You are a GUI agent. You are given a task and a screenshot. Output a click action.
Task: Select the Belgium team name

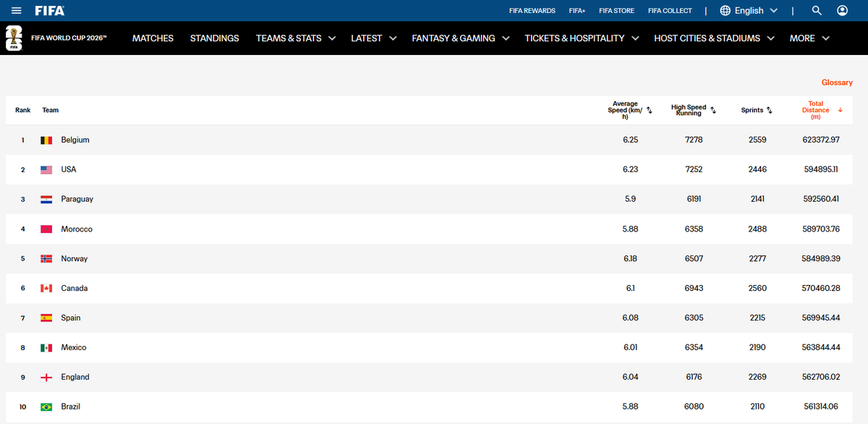coord(75,140)
